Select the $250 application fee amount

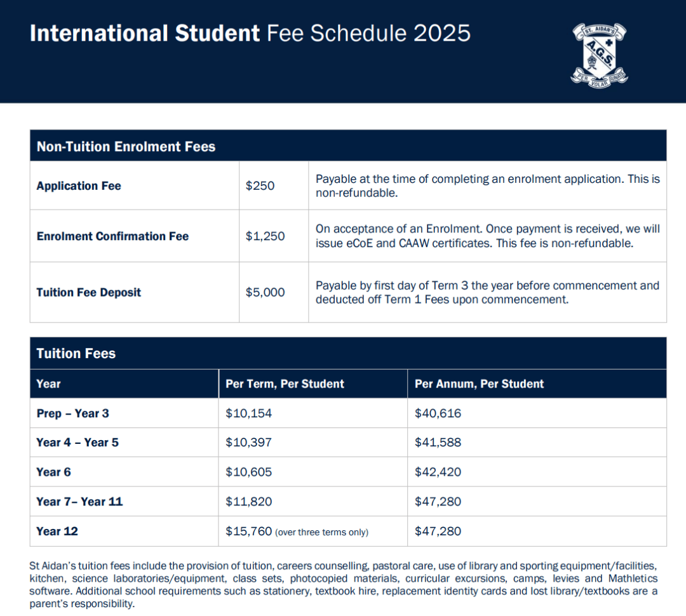pyautogui.click(x=260, y=186)
